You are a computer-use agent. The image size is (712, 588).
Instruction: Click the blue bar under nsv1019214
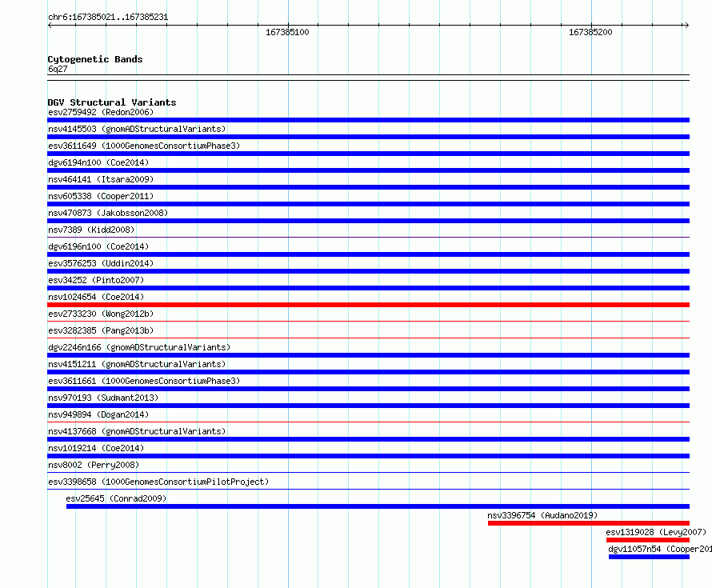click(368, 456)
